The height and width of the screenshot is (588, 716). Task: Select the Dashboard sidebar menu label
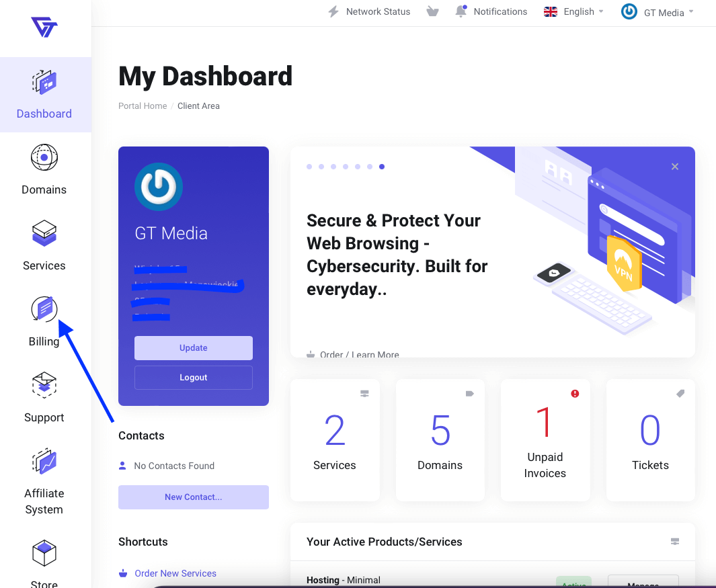[x=44, y=114]
